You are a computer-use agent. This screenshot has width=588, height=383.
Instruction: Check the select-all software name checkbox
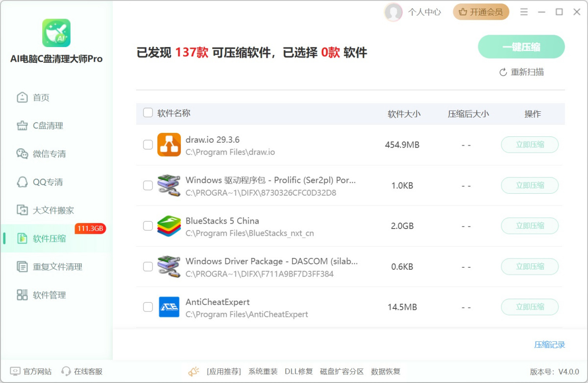(x=148, y=113)
